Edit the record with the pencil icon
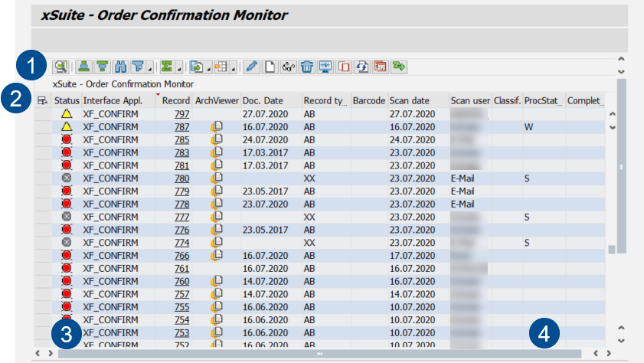Viewport: 644px width, 363px height. [x=251, y=67]
